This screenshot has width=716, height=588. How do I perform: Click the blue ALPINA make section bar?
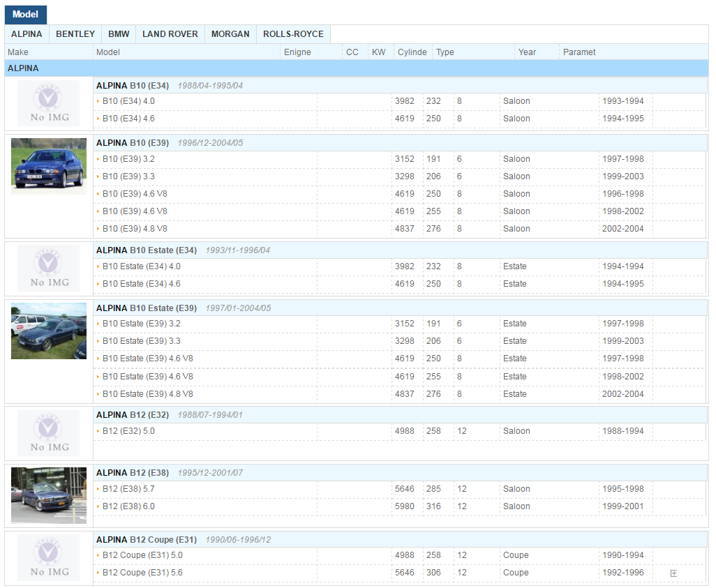(357, 68)
